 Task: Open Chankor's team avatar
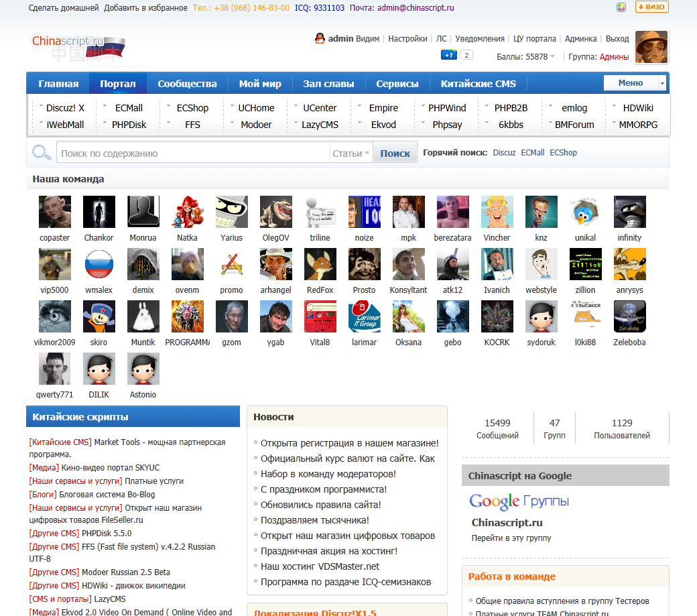point(99,212)
